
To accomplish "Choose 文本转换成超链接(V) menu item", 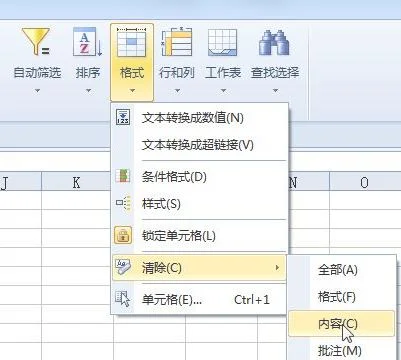I will click(199, 145).
